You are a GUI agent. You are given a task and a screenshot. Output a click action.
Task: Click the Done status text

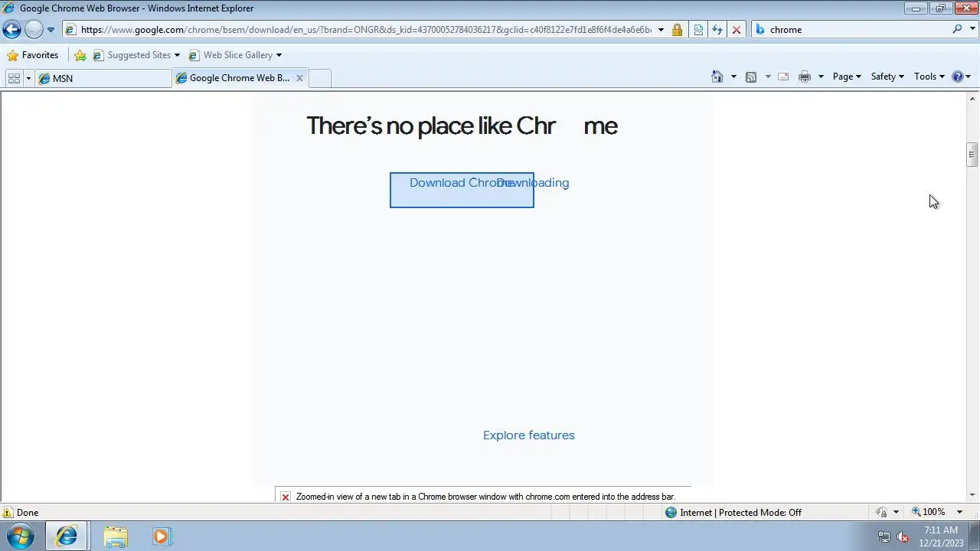[28, 513]
